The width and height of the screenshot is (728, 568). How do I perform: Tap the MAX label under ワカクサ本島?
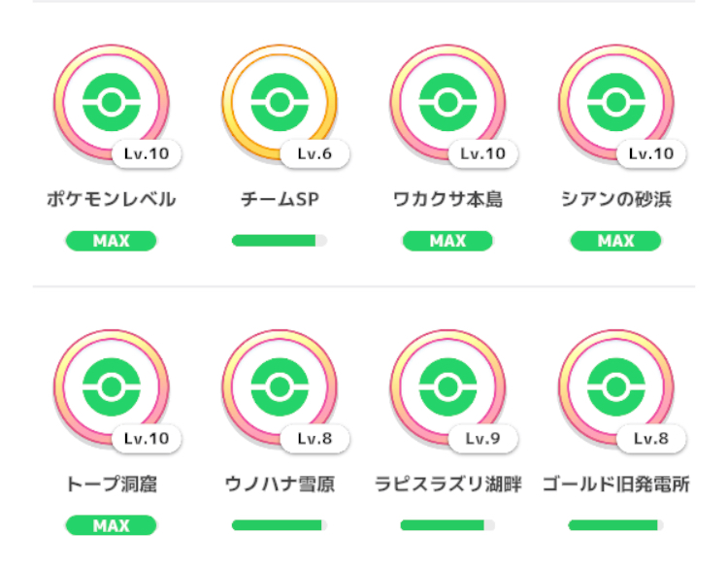point(447,241)
